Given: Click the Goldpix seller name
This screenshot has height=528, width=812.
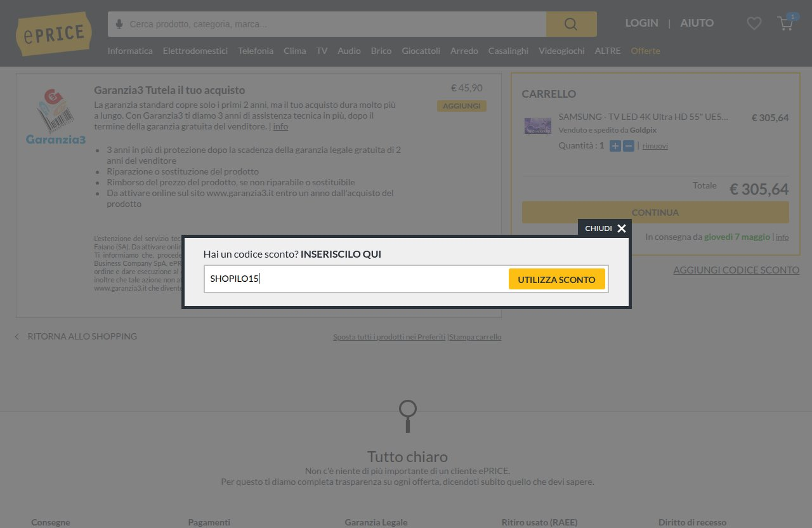Looking at the screenshot, I should coord(643,130).
